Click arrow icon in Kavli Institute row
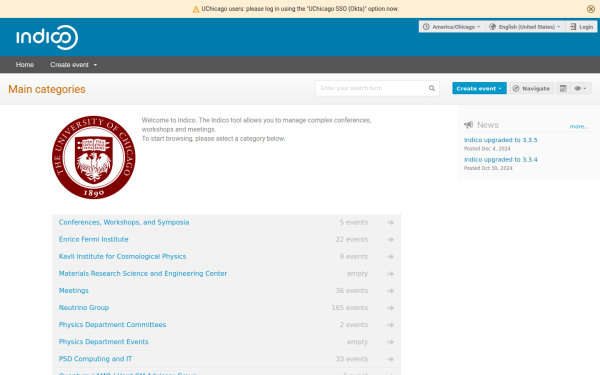 (390, 256)
